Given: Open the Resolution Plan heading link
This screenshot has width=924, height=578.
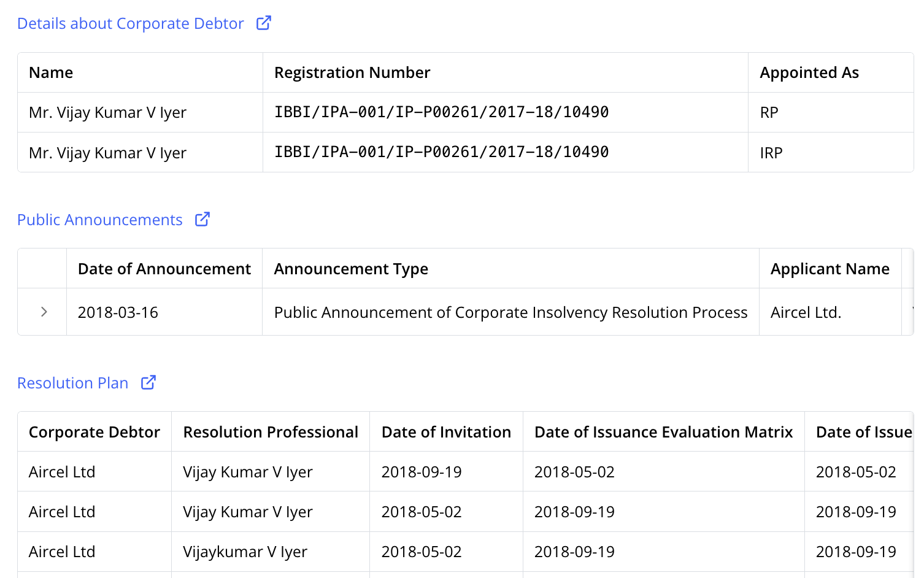Looking at the screenshot, I should (x=73, y=383).
